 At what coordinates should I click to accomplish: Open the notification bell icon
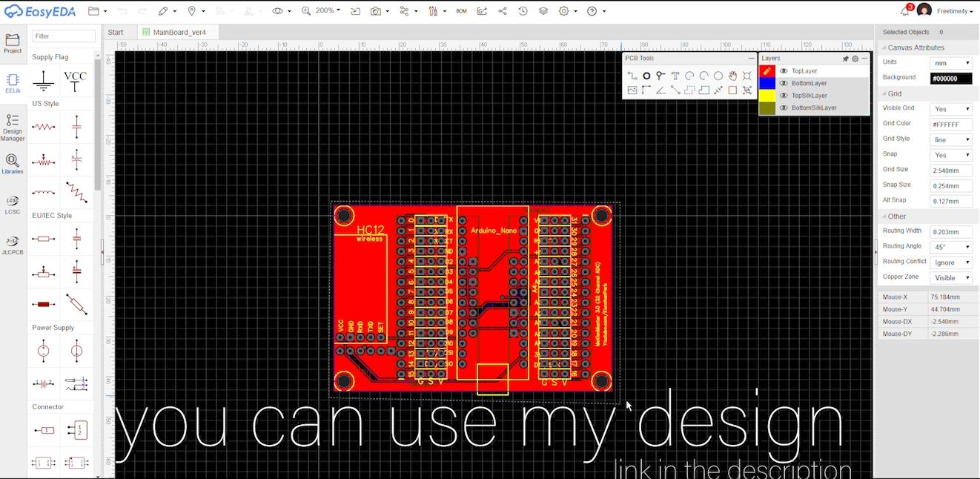(x=905, y=10)
